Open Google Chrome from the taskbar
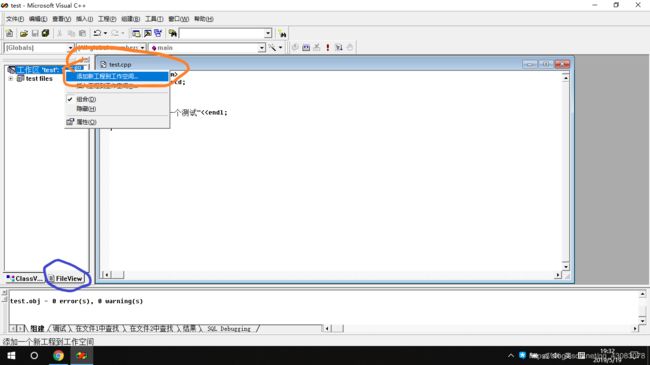 coord(58,355)
